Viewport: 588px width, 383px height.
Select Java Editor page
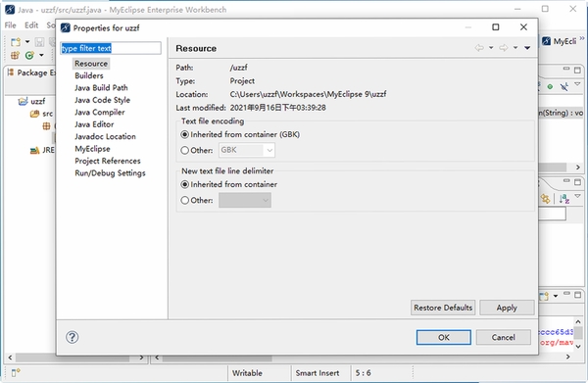[94, 124]
